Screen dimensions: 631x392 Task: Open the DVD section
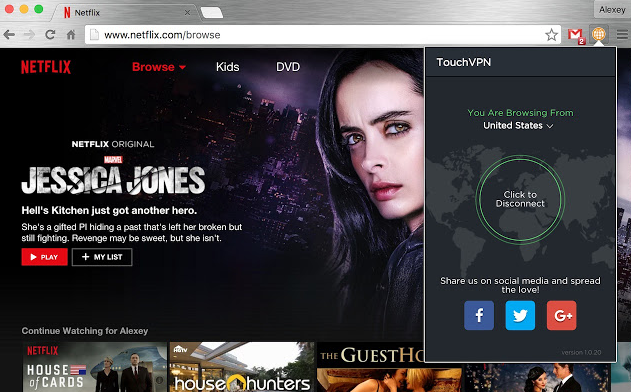click(288, 67)
